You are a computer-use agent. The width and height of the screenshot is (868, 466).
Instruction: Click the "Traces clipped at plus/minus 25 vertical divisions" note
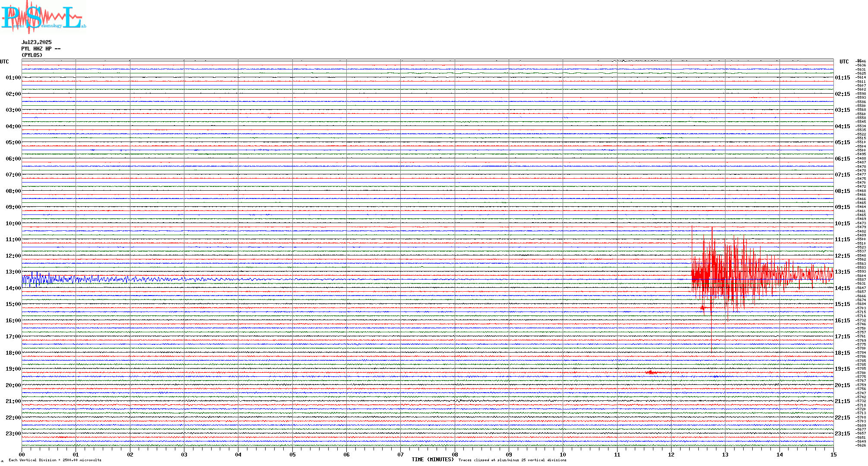[512, 460]
